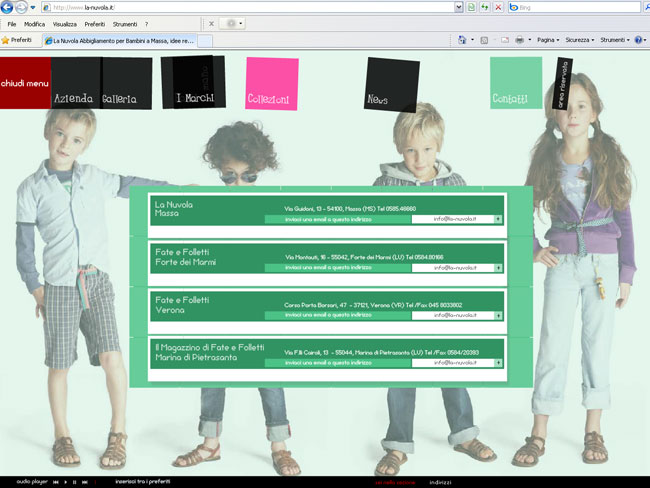The width and height of the screenshot is (650, 488).
Task: Click La Nuvola Massa store heading
Action: coord(173,209)
